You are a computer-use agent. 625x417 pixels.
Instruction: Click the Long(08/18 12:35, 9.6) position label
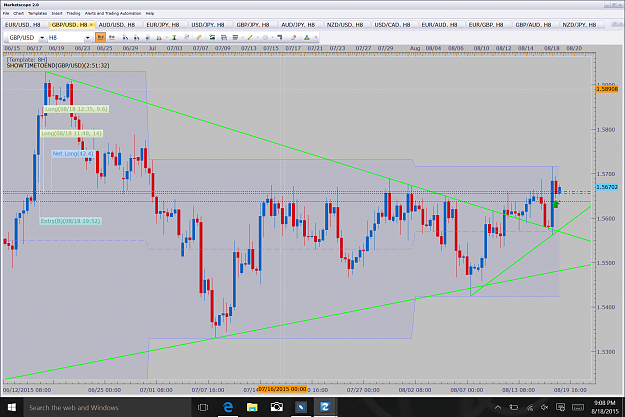coord(76,109)
